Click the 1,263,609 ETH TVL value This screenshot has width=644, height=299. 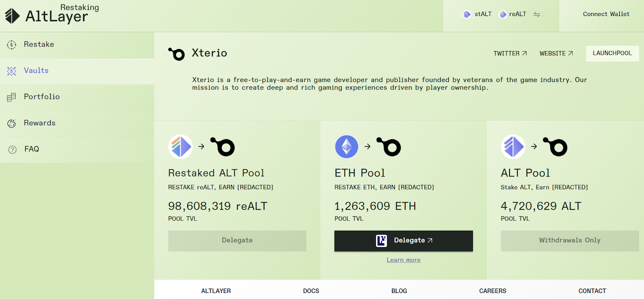375,206
